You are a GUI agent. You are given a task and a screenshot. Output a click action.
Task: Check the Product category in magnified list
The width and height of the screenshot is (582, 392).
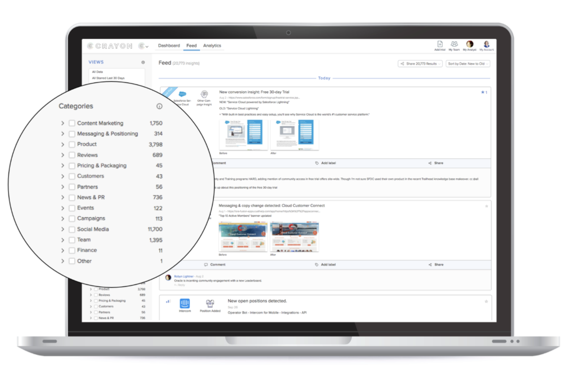[72, 144]
